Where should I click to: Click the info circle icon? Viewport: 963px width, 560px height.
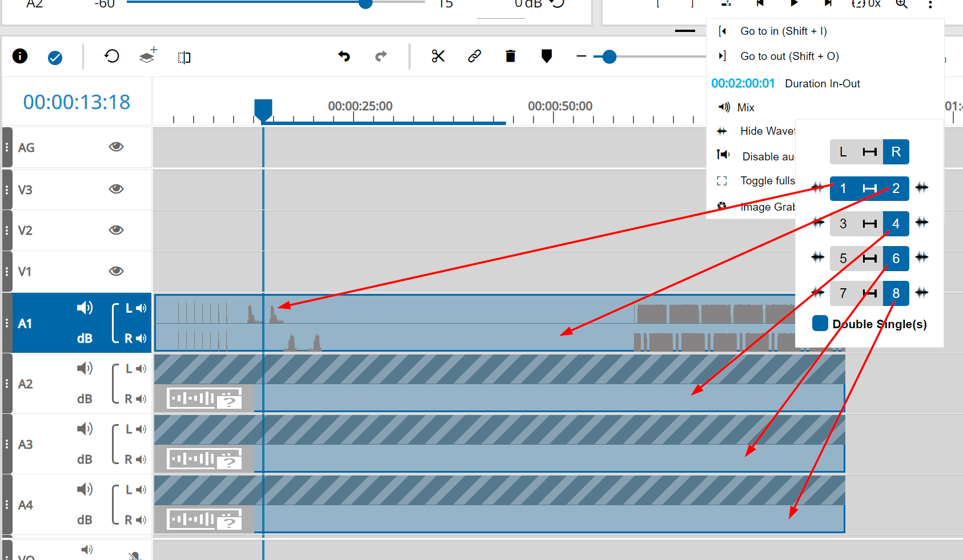20,56
